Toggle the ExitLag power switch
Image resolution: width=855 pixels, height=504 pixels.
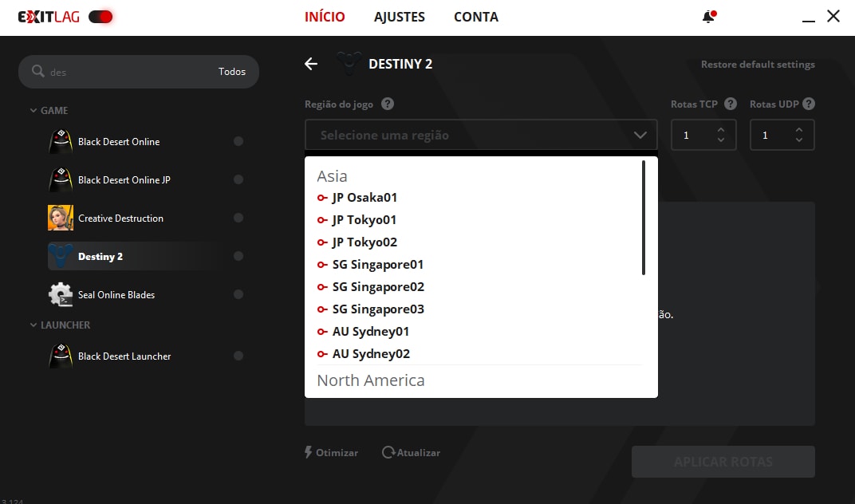pos(100,17)
